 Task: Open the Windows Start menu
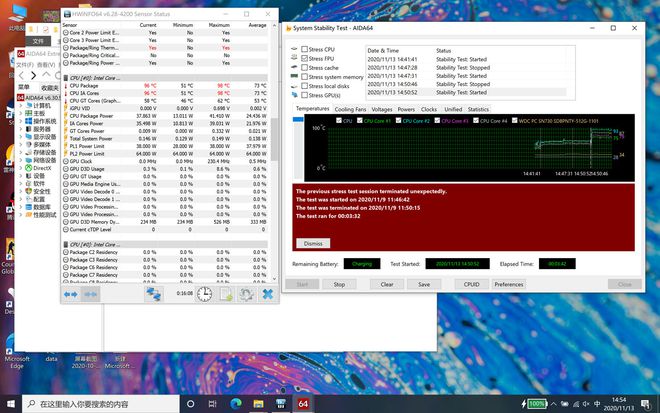coord(11,404)
